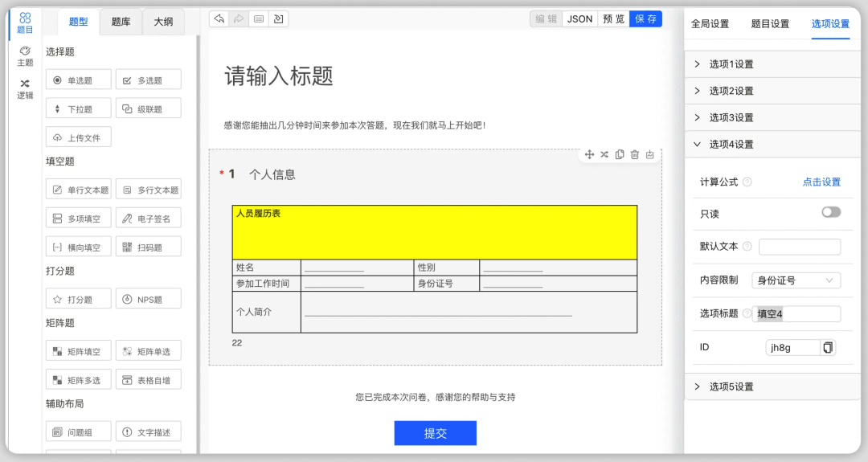Click the 默认文本 input field

pos(800,247)
